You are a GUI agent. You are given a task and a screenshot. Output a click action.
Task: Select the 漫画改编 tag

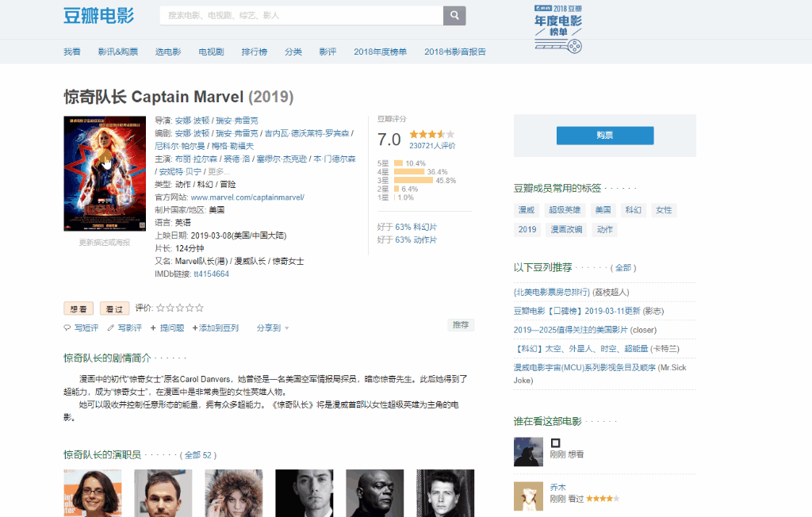[566, 229]
